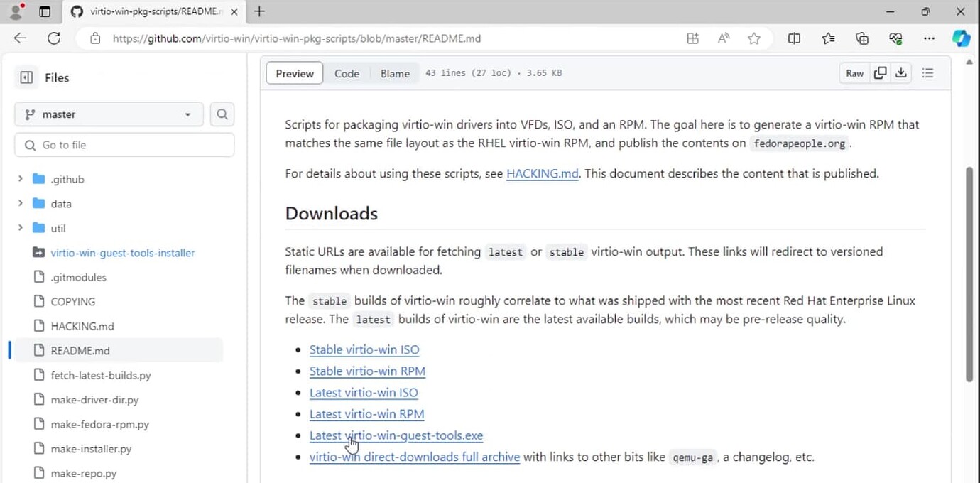This screenshot has width=980, height=483.
Task: Open the master branch dropdown
Action: 109,114
